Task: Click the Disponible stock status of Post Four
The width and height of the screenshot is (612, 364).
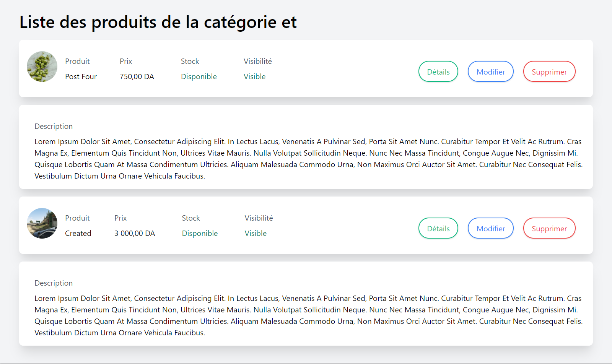Action: 199,76
